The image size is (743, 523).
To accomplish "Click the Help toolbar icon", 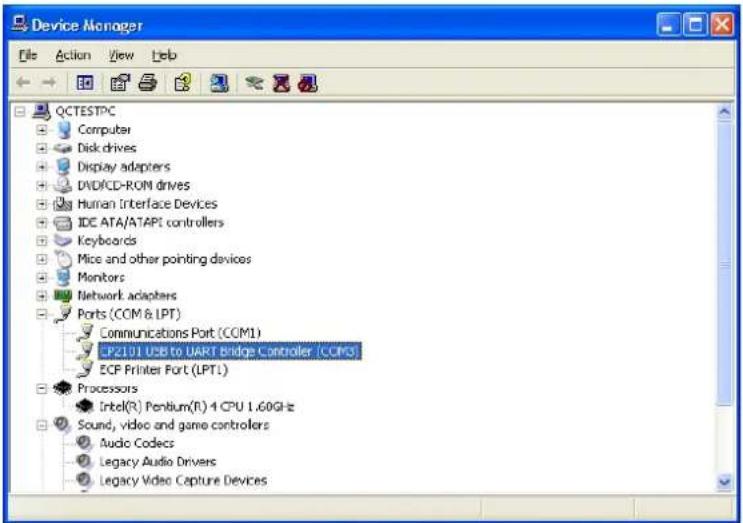I will click(182, 84).
